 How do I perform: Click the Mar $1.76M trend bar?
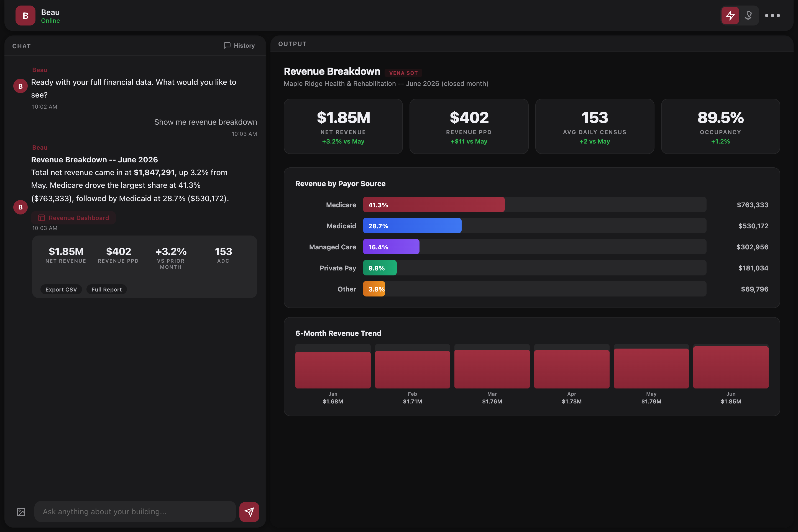tap(492, 369)
